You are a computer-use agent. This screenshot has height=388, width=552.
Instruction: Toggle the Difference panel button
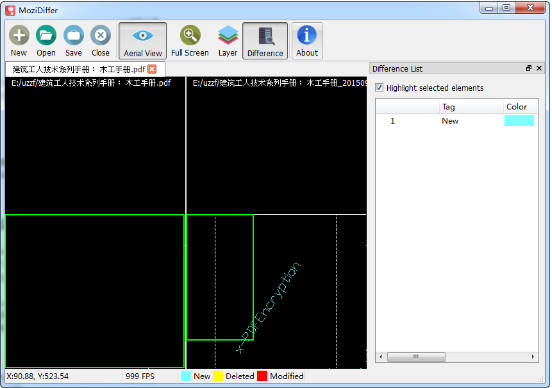tap(265, 41)
